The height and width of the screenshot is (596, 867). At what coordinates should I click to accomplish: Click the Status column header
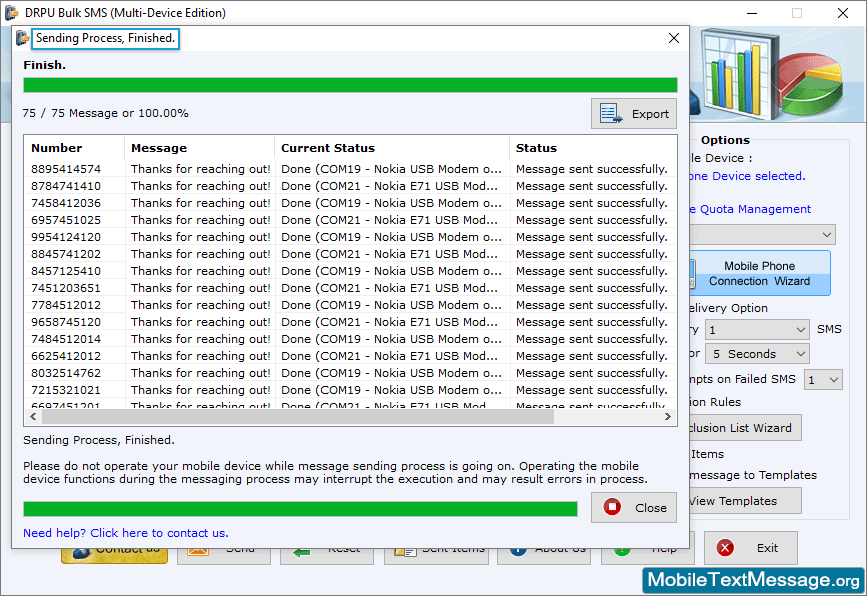593,148
